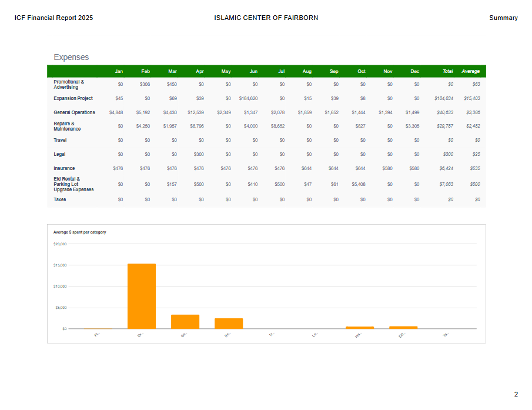Select the Jun column header

pos(253,71)
